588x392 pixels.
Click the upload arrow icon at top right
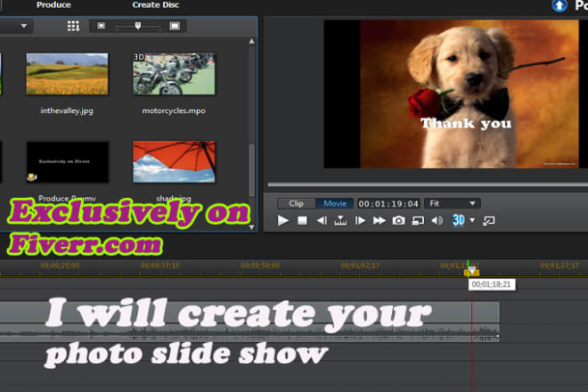(559, 5)
